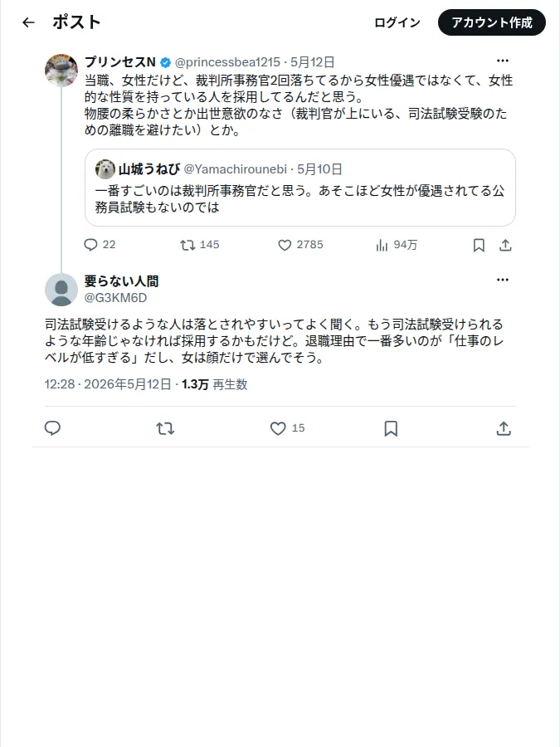Click the アカウント作成 button

(492, 22)
